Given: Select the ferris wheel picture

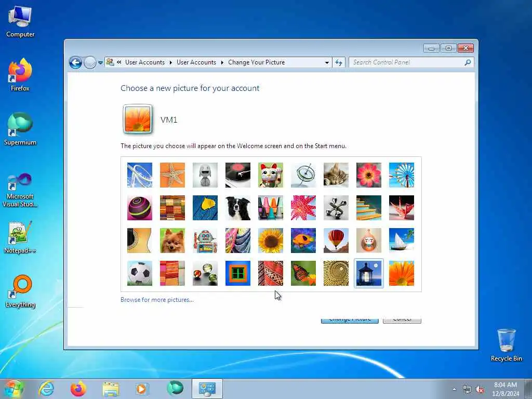Looking at the screenshot, I should point(402,175).
